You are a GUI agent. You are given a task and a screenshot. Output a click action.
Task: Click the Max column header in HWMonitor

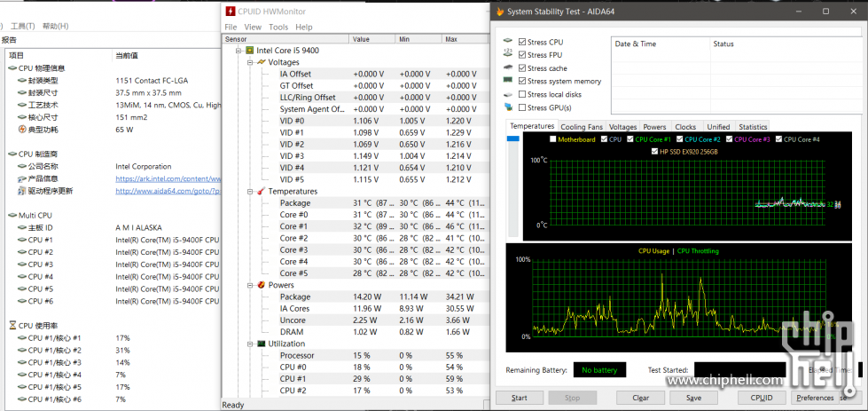pyautogui.click(x=465, y=39)
